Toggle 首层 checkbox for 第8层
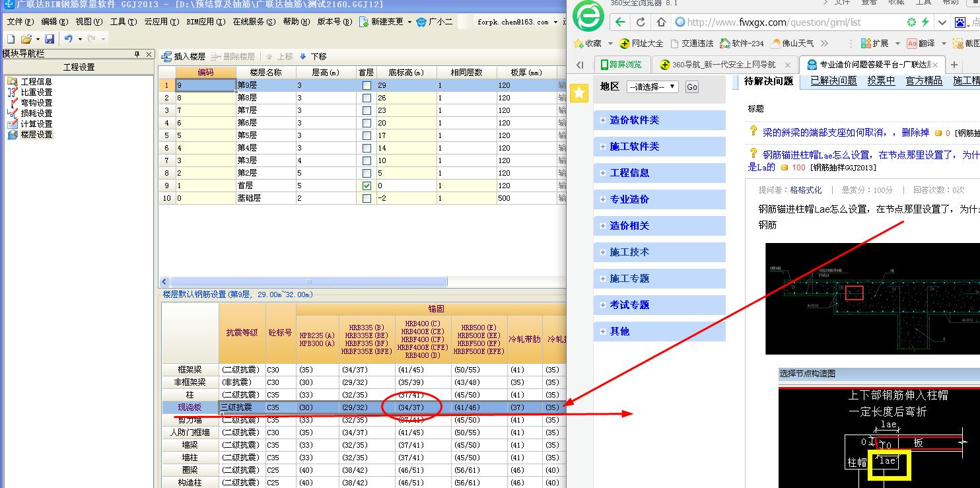This screenshot has height=488, width=980. tap(367, 98)
